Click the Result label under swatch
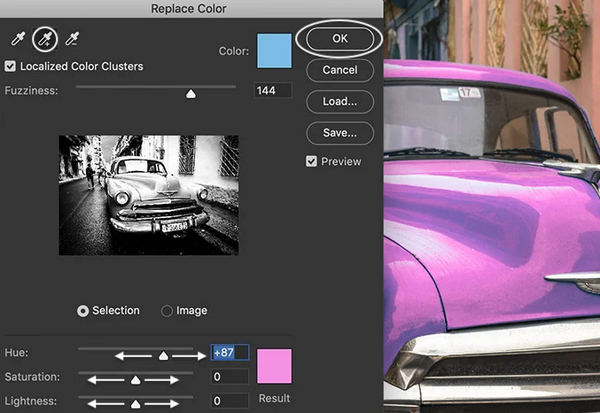This screenshot has width=600, height=413. (274, 398)
